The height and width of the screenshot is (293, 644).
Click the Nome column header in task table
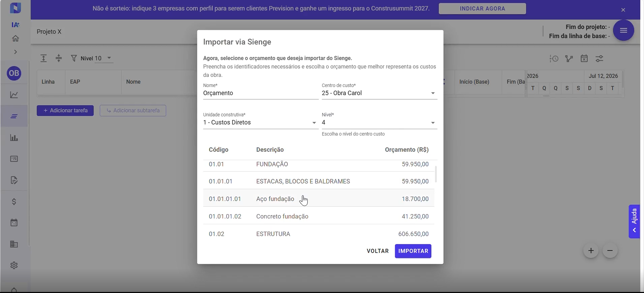pyautogui.click(x=133, y=82)
